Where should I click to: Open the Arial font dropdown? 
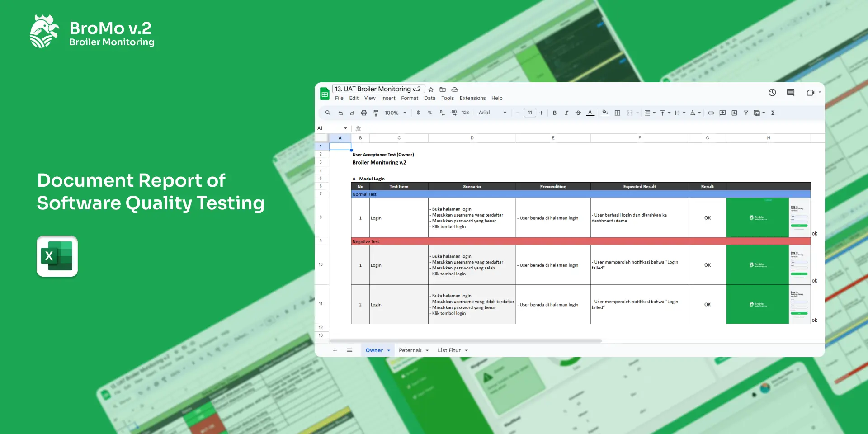(x=492, y=113)
